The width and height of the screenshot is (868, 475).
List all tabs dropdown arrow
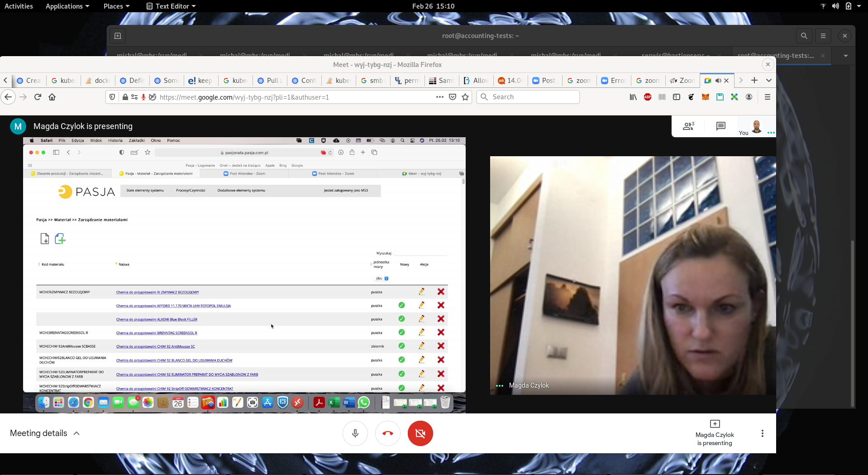point(769,80)
